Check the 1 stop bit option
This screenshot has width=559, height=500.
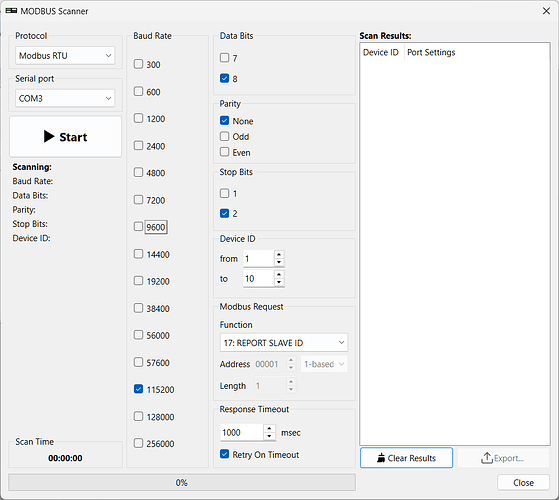pyautogui.click(x=224, y=194)
